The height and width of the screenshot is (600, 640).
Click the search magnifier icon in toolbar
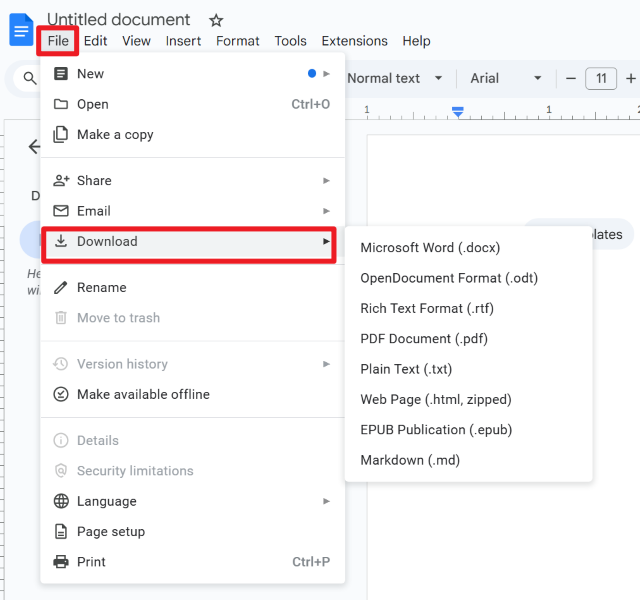(x=30, y=79)
